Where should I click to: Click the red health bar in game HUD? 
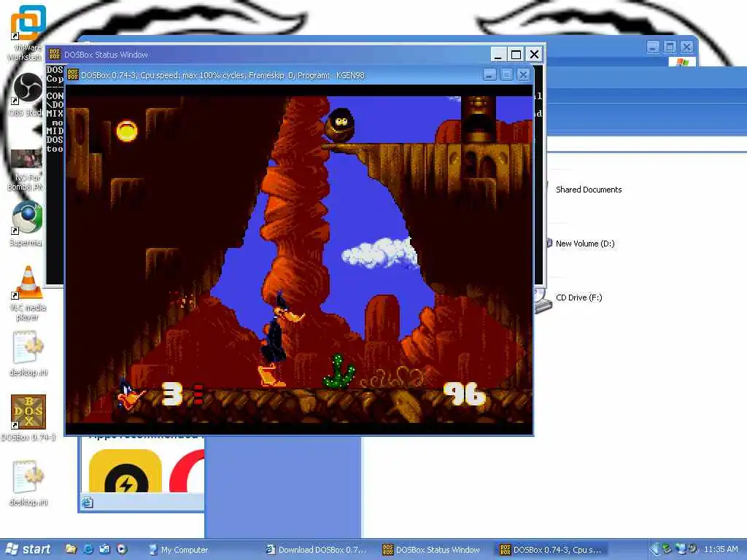198,394
